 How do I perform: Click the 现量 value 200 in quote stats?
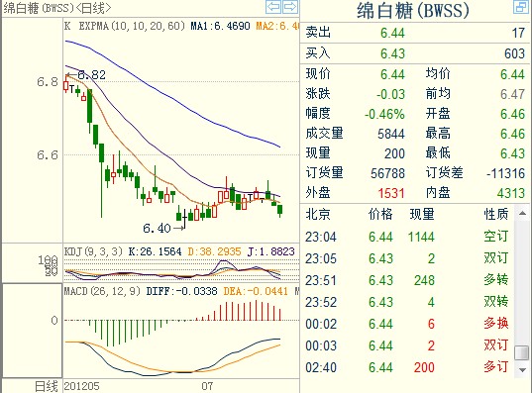[x=394, y=153]
